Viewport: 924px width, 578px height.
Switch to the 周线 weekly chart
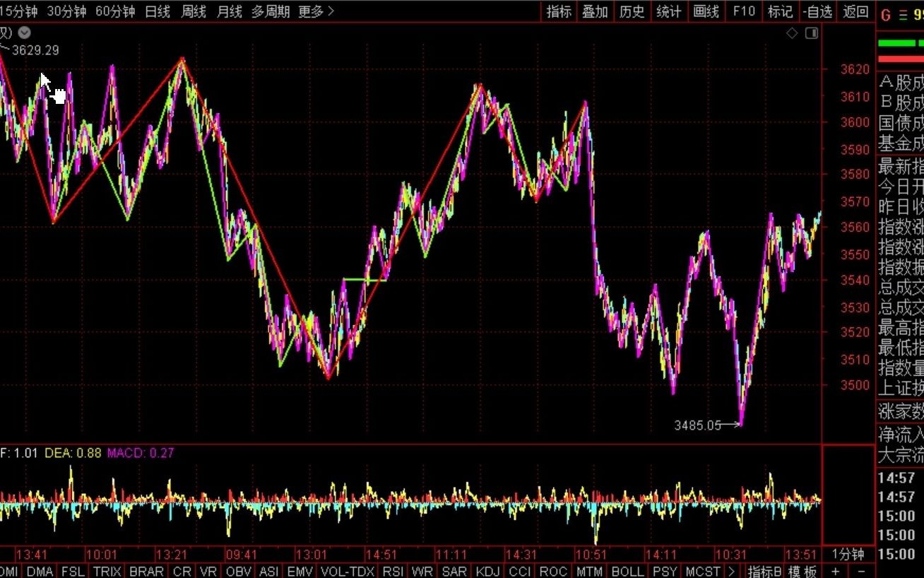click(194, 11)
